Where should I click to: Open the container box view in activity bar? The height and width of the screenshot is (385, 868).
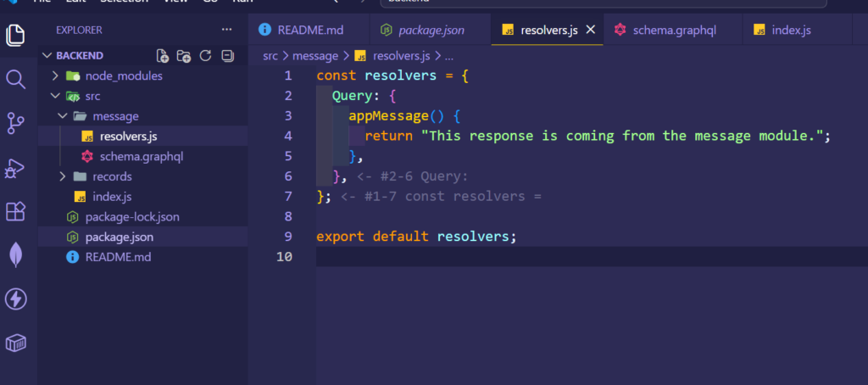pos(15,343)
